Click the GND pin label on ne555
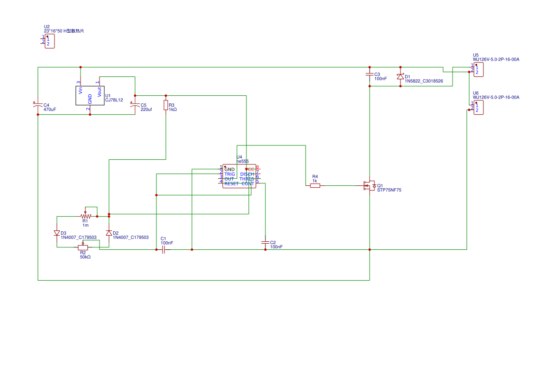 pos(229,169)
